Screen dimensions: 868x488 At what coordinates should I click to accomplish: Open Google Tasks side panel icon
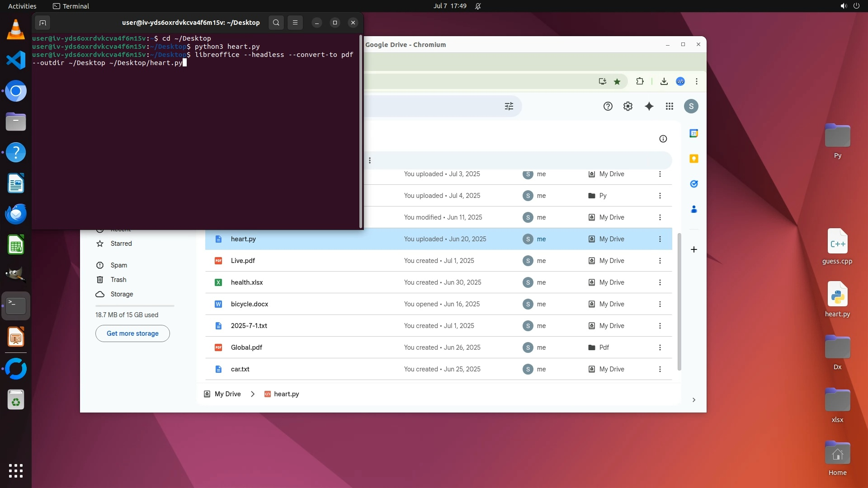[693, 184]
